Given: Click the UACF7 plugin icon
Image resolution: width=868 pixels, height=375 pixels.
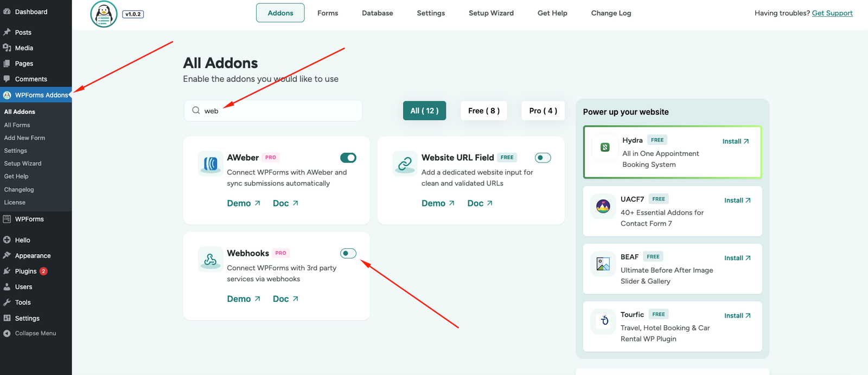Looking at the screenshot, I should [603, 206].
